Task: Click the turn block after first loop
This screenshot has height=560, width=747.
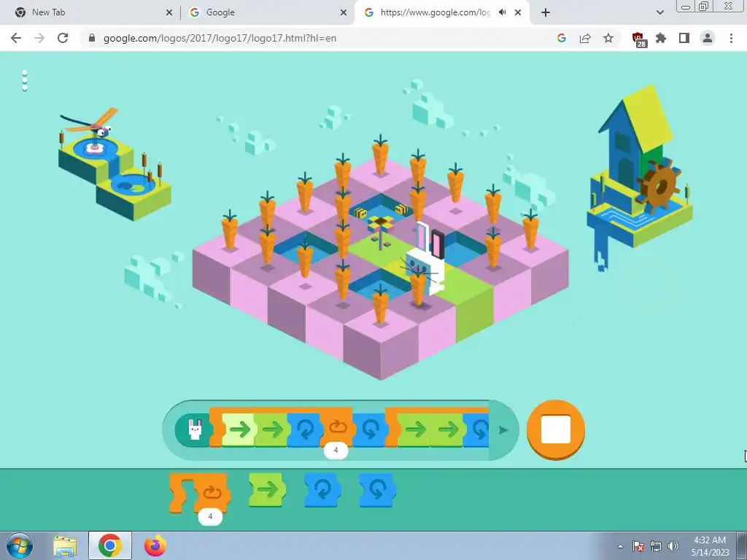Action: [370, 430]
